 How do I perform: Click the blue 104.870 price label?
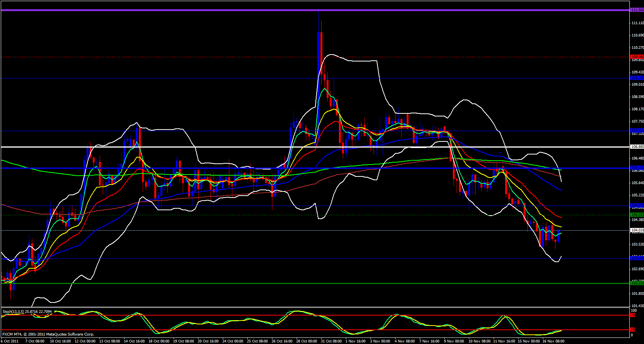click(637, 206)
